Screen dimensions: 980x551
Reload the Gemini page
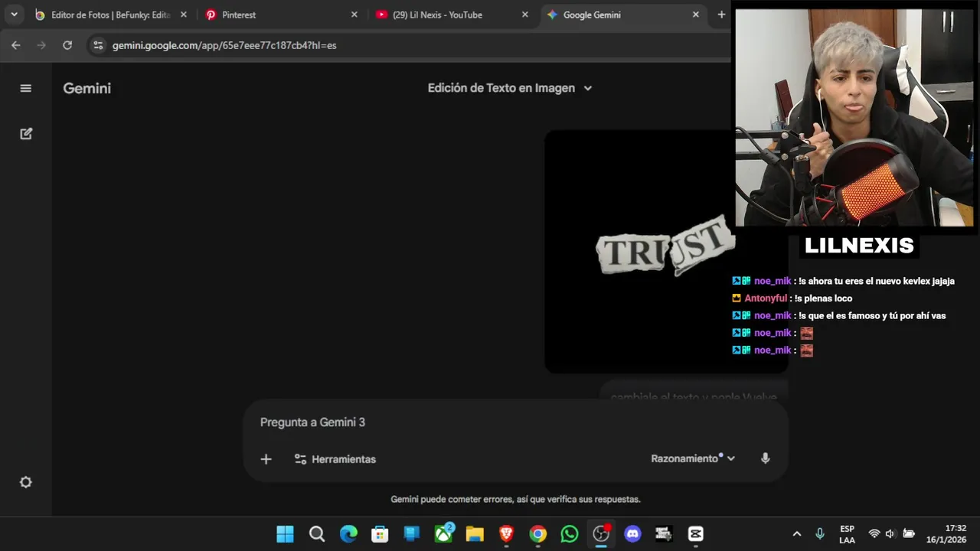coord(67,45)
